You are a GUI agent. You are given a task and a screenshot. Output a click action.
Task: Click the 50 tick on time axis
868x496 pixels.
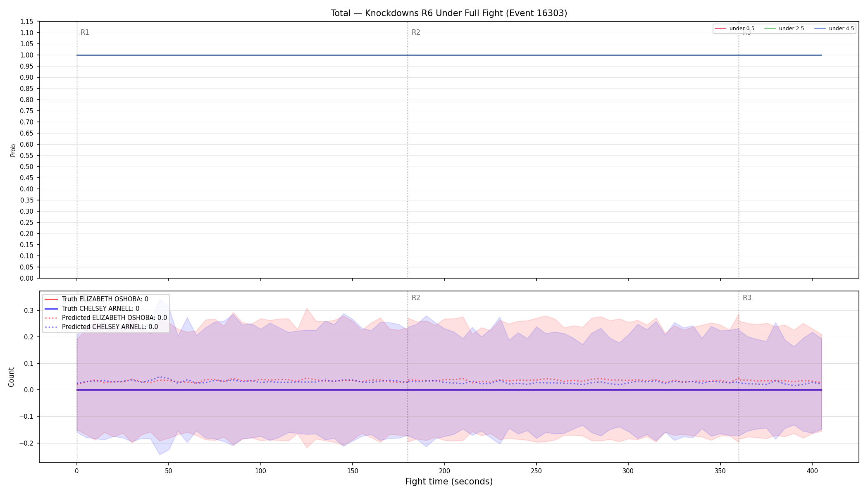coord(169,471)
